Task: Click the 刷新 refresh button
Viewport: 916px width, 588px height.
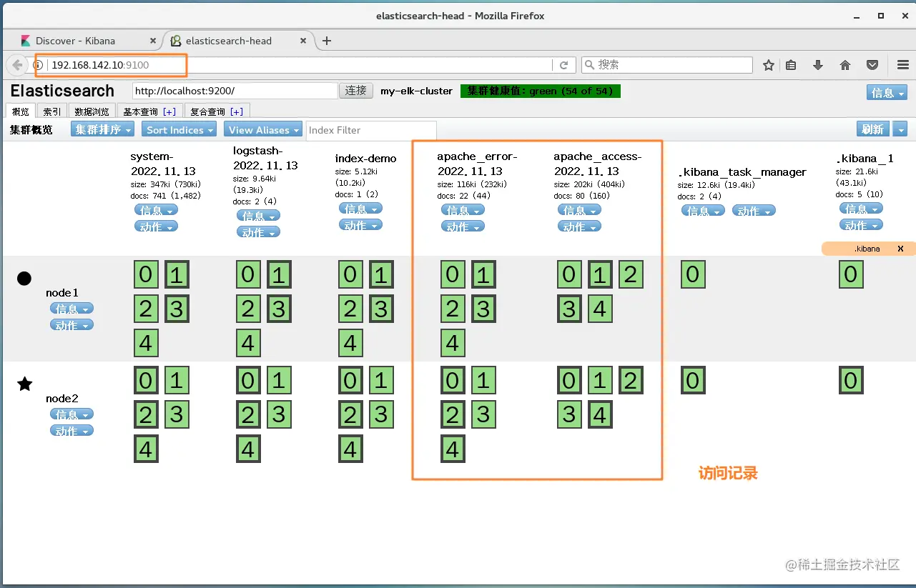Action: pyautogui.click(x=873, y=129)
